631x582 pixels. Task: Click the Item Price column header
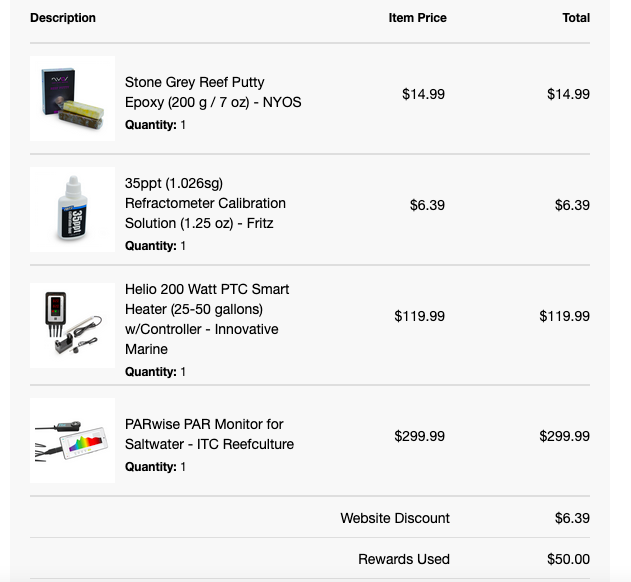[417, 18]
